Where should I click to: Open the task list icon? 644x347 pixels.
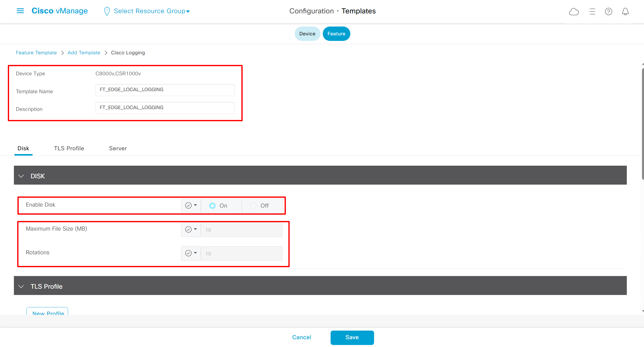[x=592, y=12]
